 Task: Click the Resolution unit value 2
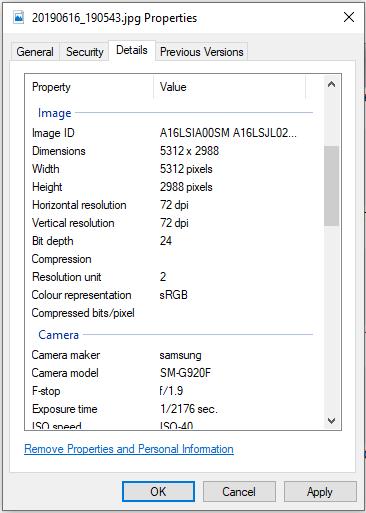pyautogui.click(x=163, y=277)
